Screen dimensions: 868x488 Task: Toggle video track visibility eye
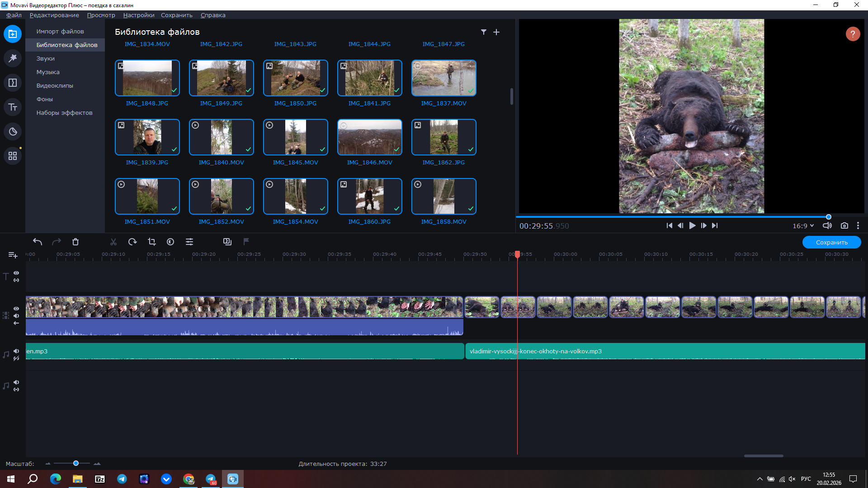click(16, 309)
